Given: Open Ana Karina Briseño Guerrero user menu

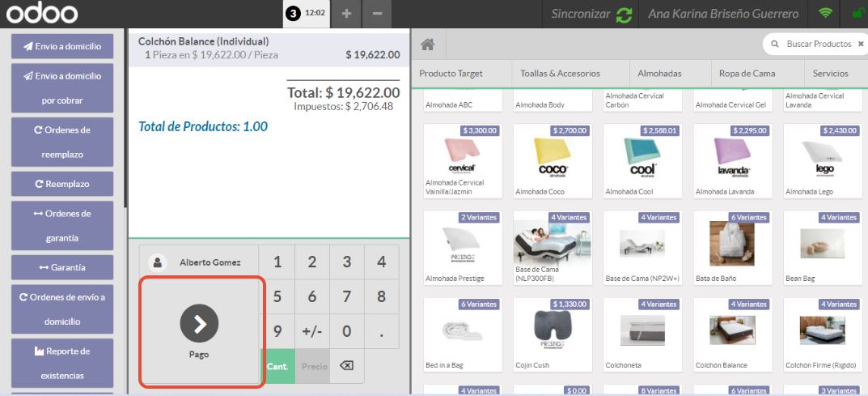Looking at the screenshot, I should tap(723, 14).
